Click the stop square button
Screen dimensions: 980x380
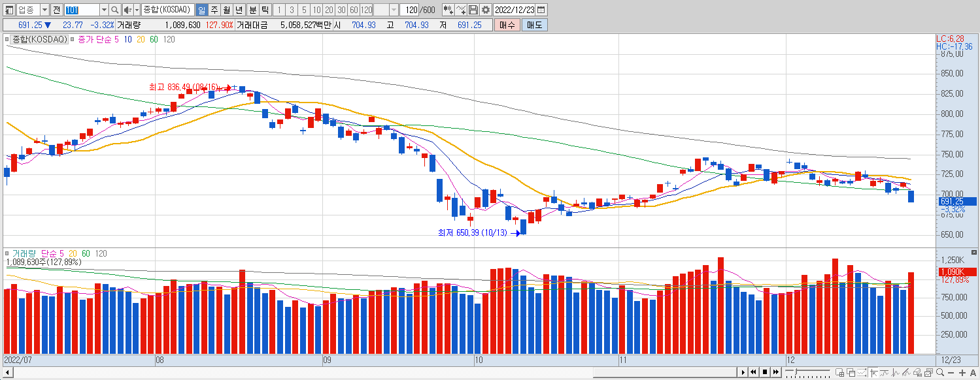click(x=765, y=373)
